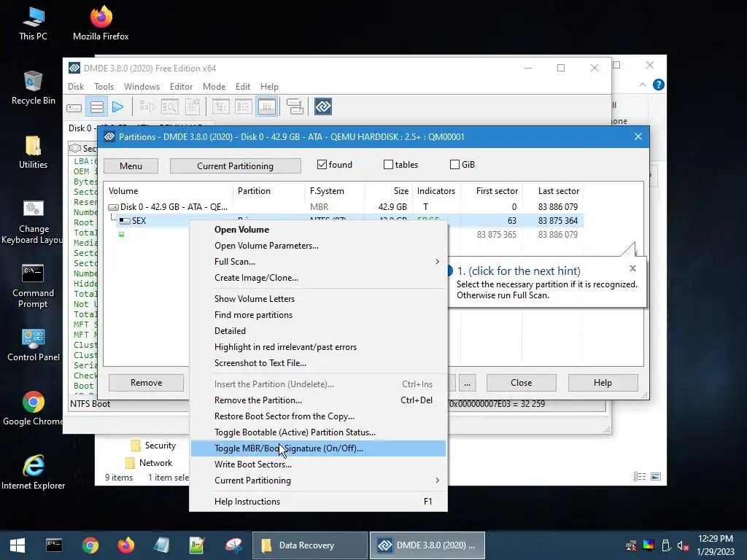The height and width of the screenshot is (560, 747).
Task: Click Firefox icon in the taskbar
Action: click(x=125, y=545)
